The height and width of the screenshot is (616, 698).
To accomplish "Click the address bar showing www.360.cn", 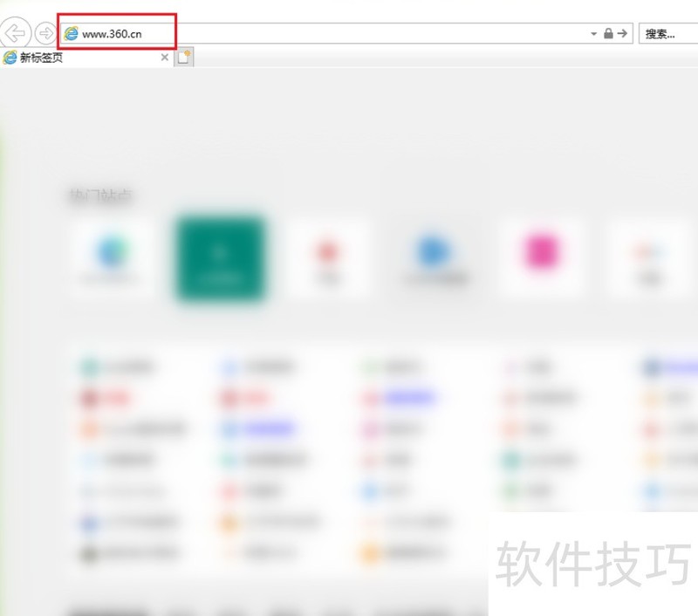I will click(346, 33).
